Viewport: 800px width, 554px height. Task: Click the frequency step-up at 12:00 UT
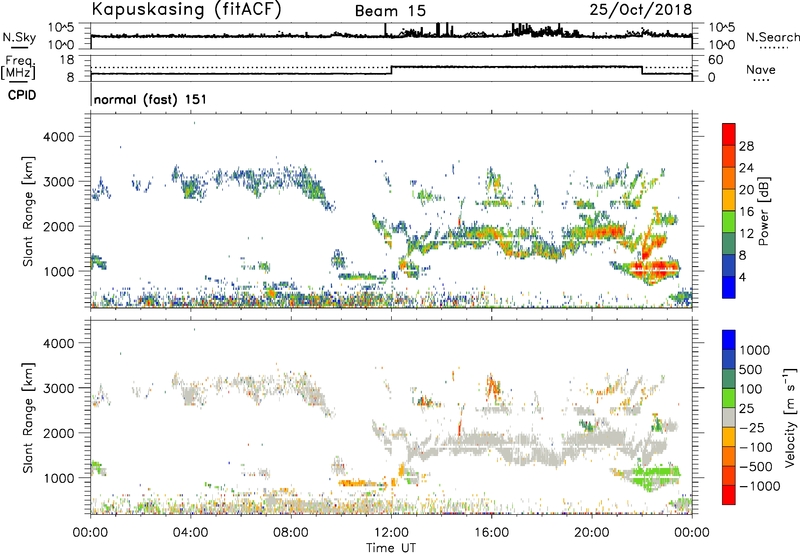(x=391, y=70)
